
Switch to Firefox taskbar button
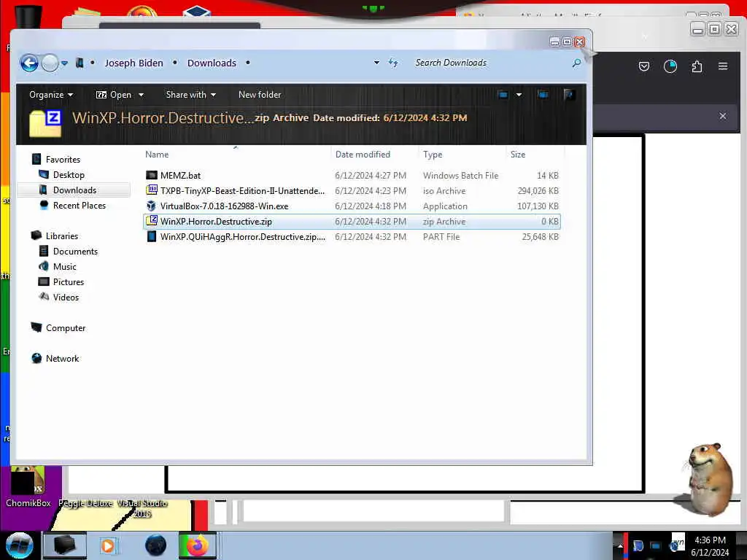197,545
